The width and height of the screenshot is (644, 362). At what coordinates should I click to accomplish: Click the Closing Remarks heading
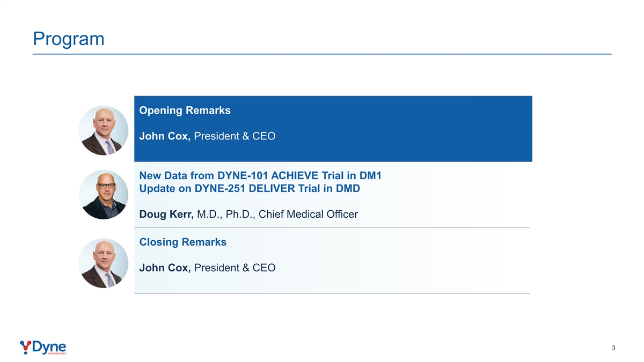[182, 242]
